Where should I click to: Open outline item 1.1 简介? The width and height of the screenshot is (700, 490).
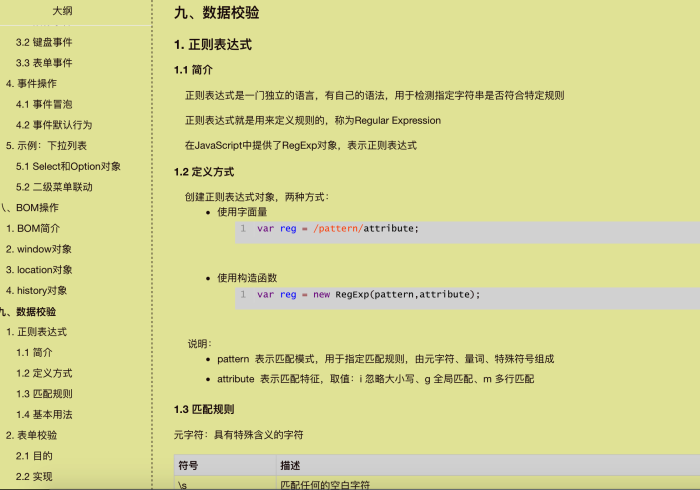(x=34, y=353)
